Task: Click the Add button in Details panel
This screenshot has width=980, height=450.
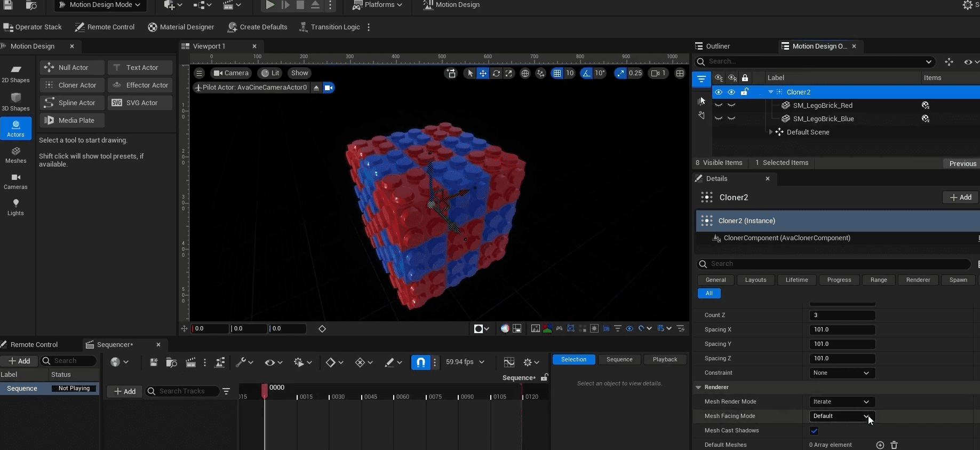Action: pyautogui.click(x=960, y=198)
